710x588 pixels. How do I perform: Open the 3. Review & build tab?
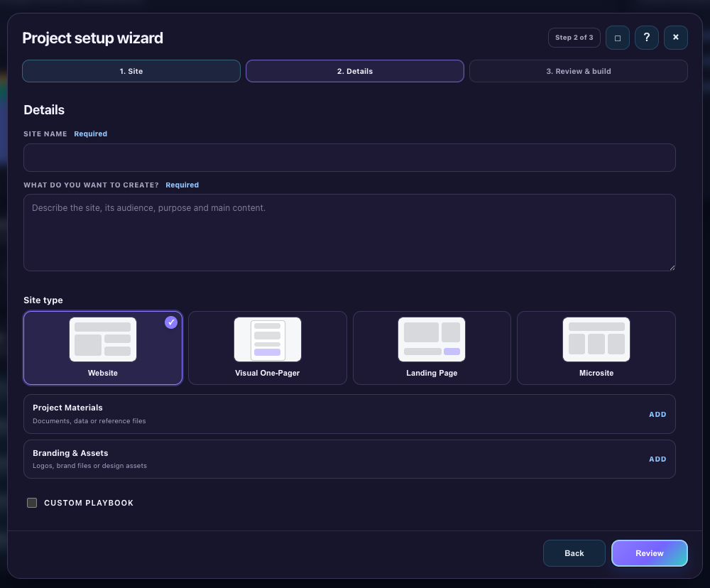[579, 71]
